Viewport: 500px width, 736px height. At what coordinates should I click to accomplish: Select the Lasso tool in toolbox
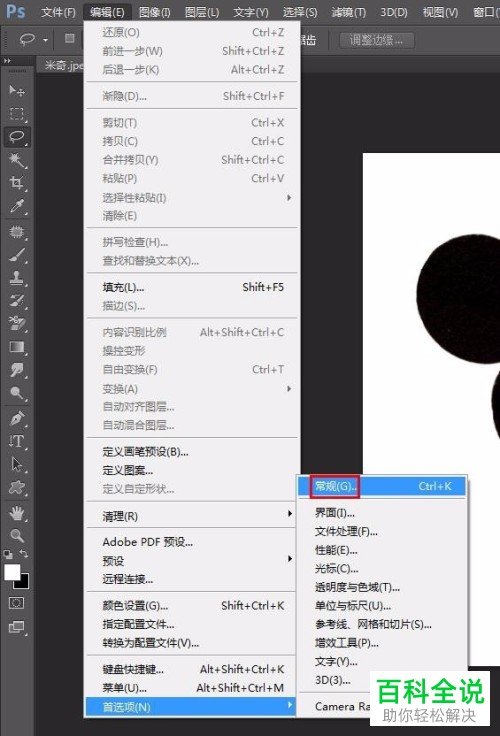[17, 137]
